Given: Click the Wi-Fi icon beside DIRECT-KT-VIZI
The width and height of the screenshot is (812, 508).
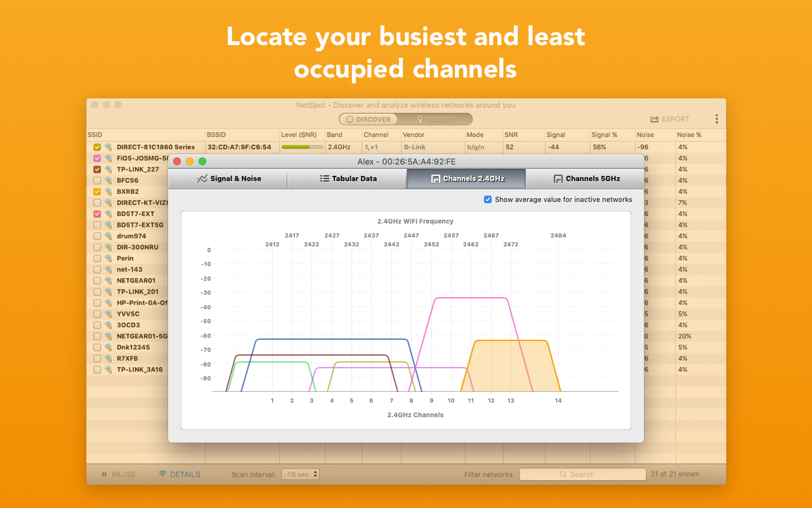Looking at the screenshot, I should [108, 203].
